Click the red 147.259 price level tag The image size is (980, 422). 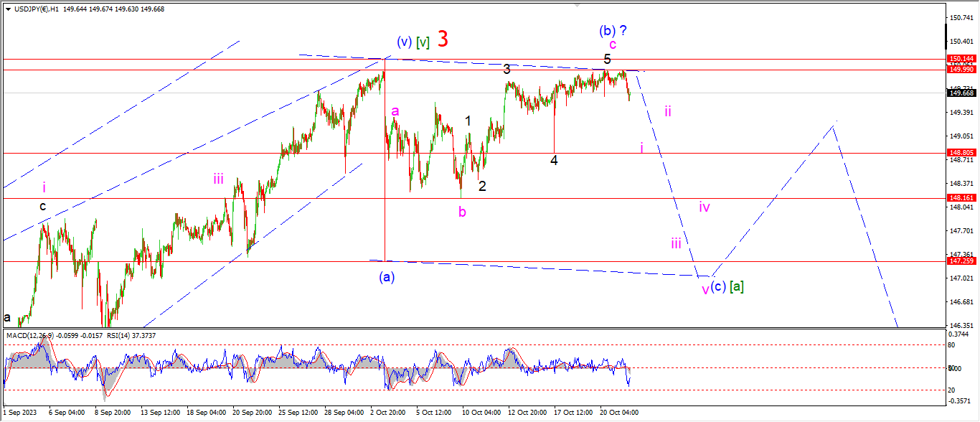pyautogui.click(x=961, y=262)
